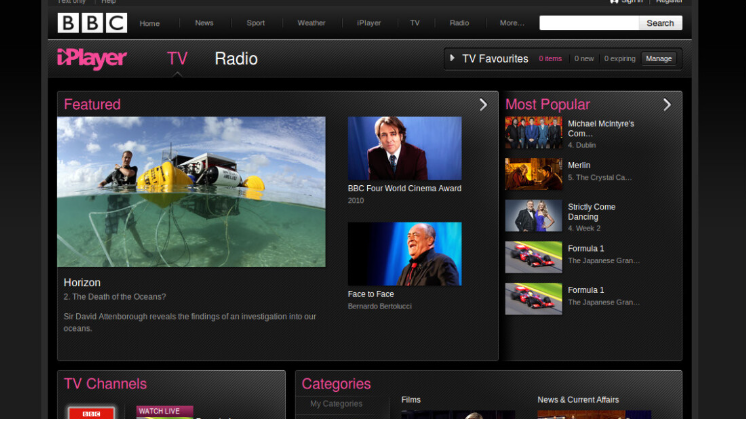746x422 pixels.
Task: Click the Featured section heading
Action: click(92, 104)
